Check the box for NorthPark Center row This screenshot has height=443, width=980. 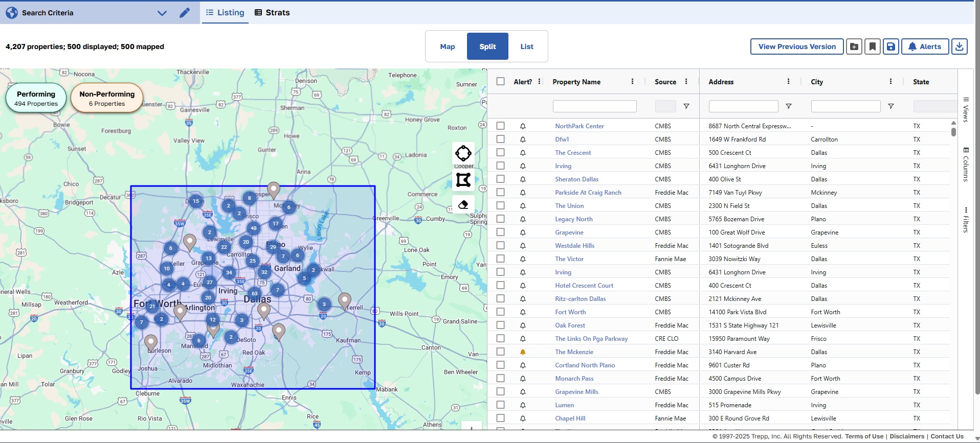pos(501,126)
